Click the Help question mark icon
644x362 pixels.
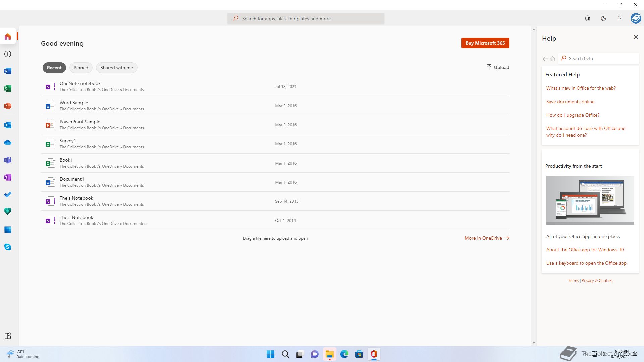tap(620, 19)
